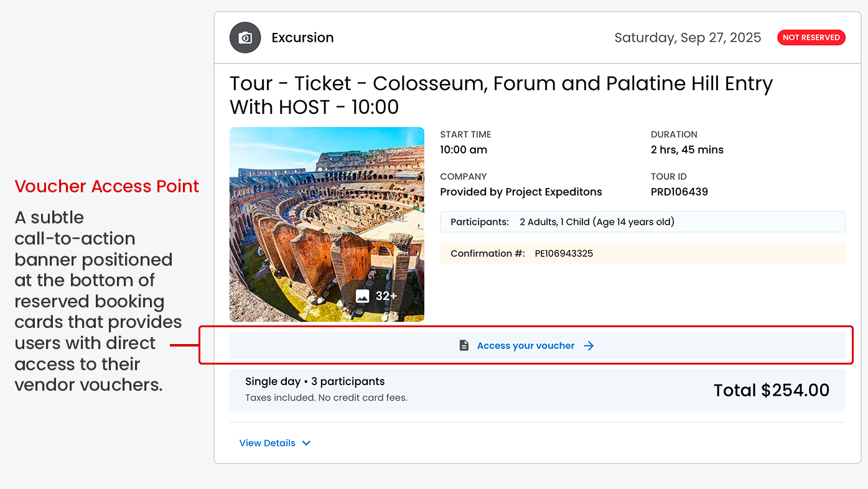868x489 pixels.
Task: Click the Total $254.00 price
Action: (771, 390)
